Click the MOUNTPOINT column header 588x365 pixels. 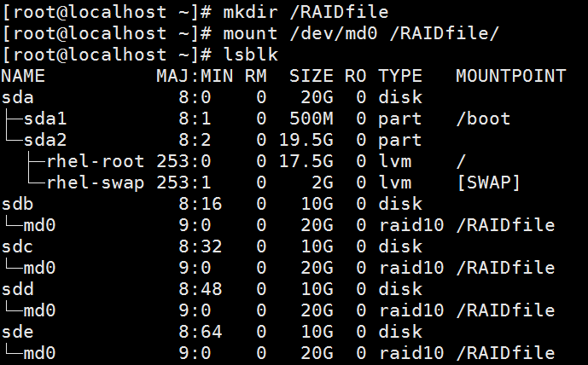pyautogui.click(x=510, y=76)
